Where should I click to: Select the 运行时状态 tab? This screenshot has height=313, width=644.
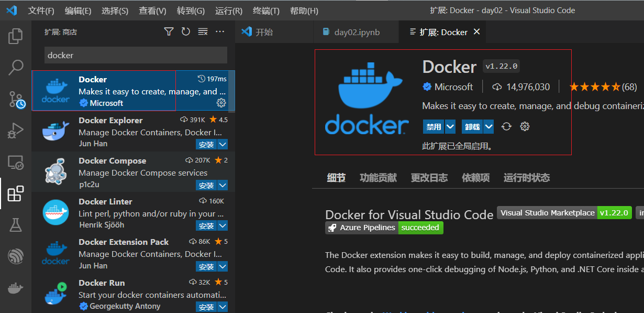(x=527, y=178)
